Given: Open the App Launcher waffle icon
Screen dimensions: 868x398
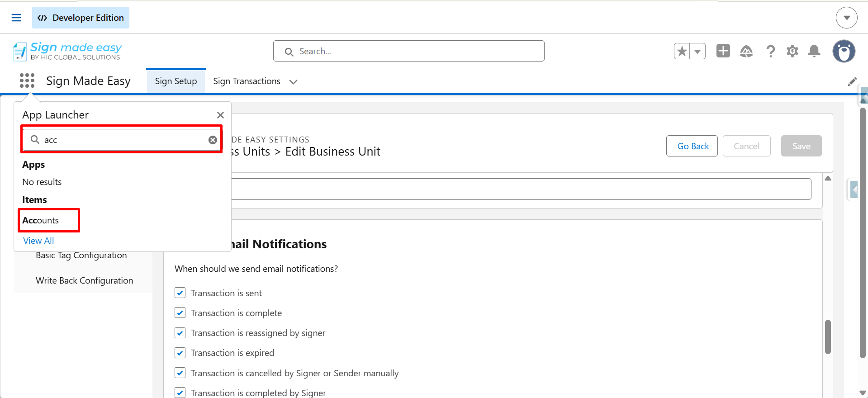Looking at the screenshot, I should 27,81.
